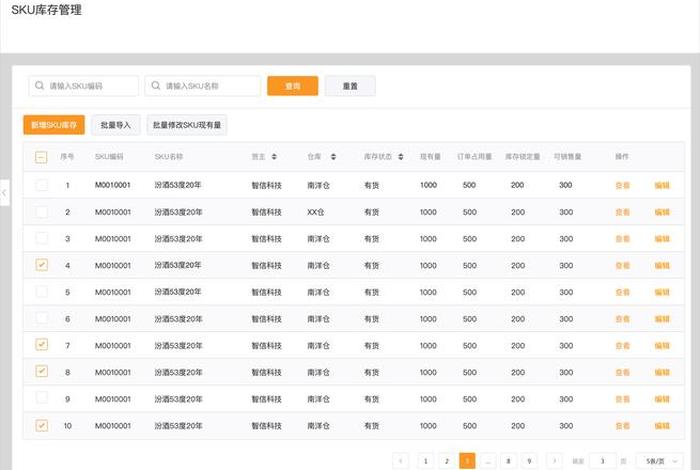
Task: Click the SKU编码 column header
Action: (x=109, y=157)
